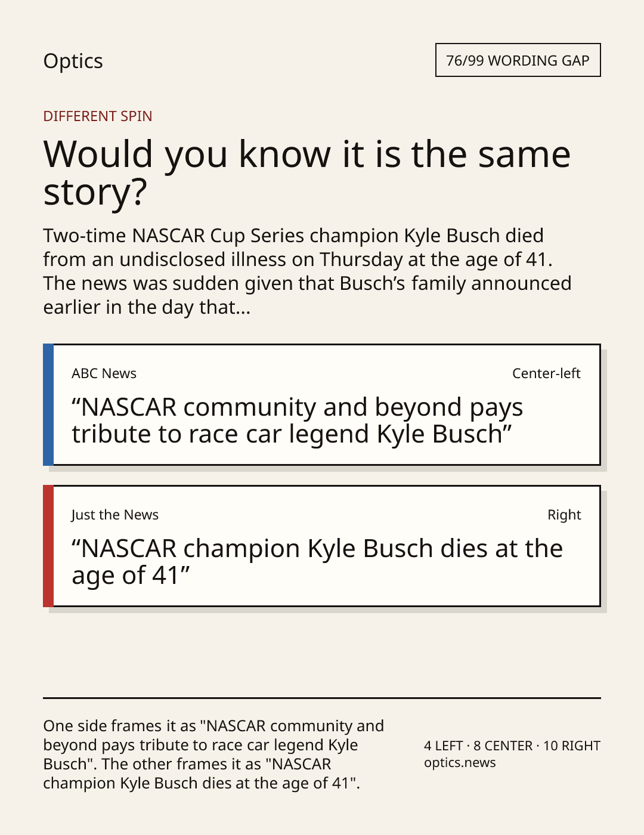
Task: Click the Right bias label
Action: pos(564,515)
